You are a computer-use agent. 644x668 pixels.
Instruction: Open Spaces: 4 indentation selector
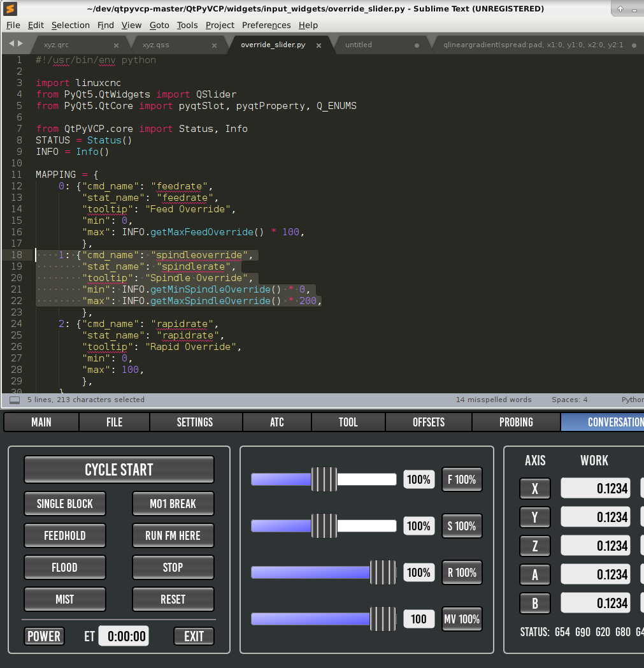[569, 400]
